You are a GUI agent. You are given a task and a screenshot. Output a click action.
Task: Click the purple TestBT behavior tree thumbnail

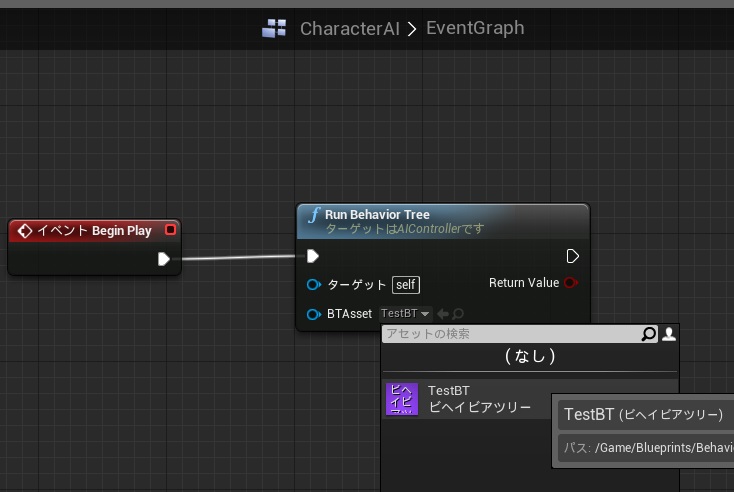[402, 399]
